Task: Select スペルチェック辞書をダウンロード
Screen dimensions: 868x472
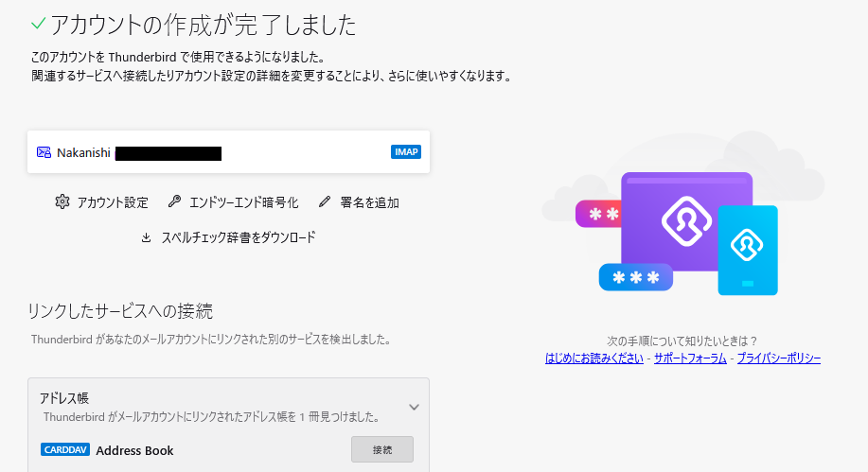Action: (238, 237)
